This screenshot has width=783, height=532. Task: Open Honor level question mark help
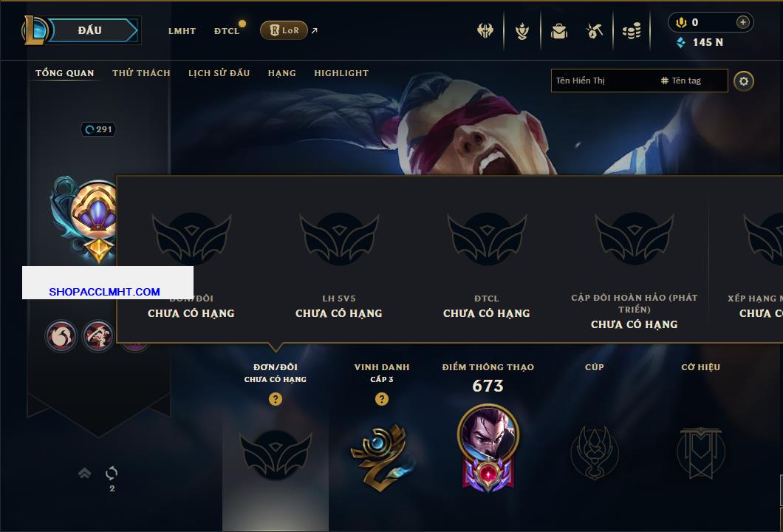click(381, 399)
